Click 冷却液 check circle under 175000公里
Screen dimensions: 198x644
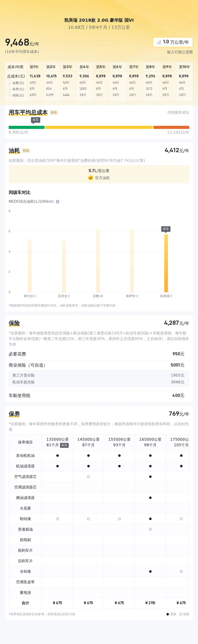[181, 571]
